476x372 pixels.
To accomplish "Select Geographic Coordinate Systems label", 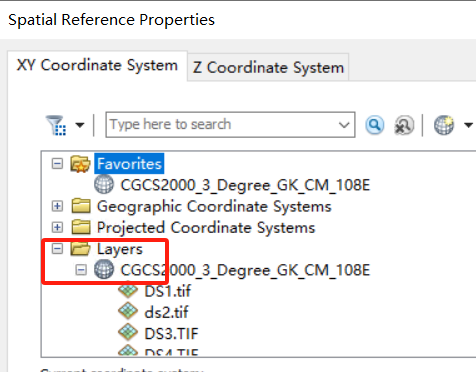I will click(x=214, y=206).
